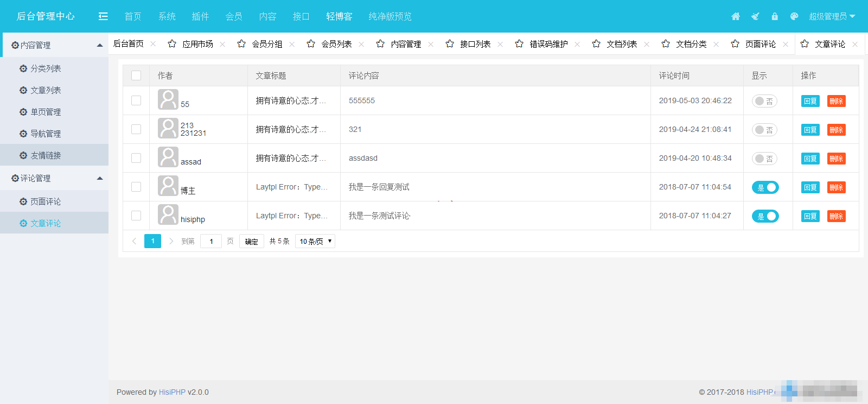Open the home icon in top bar

click(736, 16)
